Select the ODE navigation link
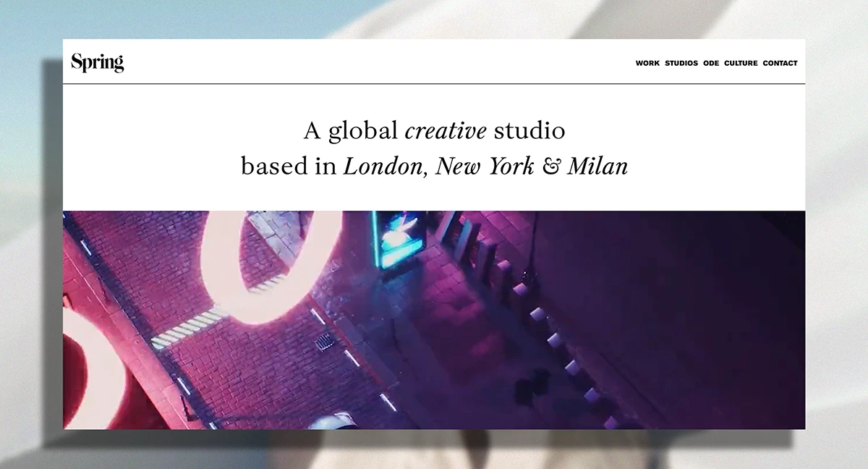Viewport: 868px width, 469px height. coord(711,63)
